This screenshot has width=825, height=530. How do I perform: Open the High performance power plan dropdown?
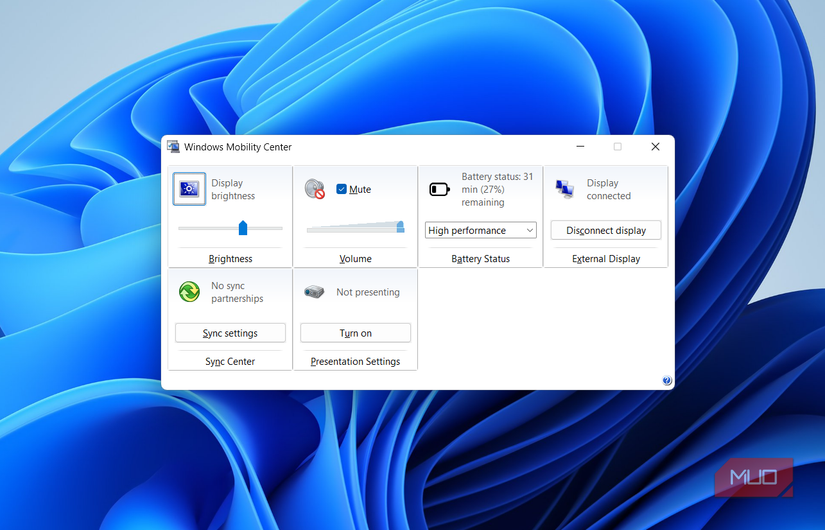pyautogui.click(x=480, y=231)
